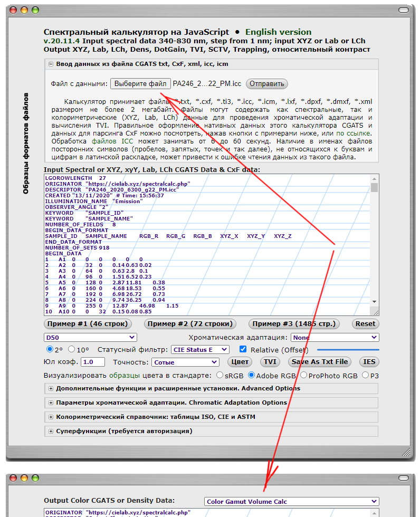This screenshot has width=420, height=517.
Task: Click the 'Выберите файл' file chooser button
Action: [x=140, y=84]
